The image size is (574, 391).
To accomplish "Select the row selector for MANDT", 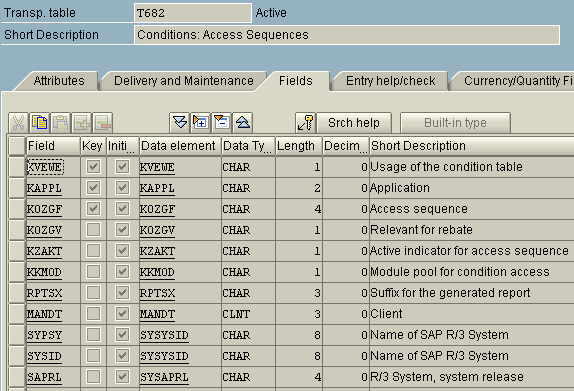I will pyautogui.click(x=17, y=314).
